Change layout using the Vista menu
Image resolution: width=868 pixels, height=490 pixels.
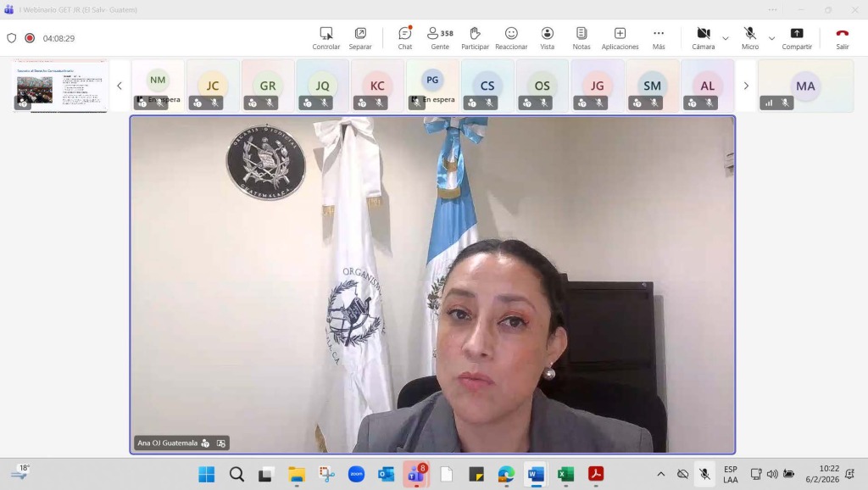pos(548,34)
